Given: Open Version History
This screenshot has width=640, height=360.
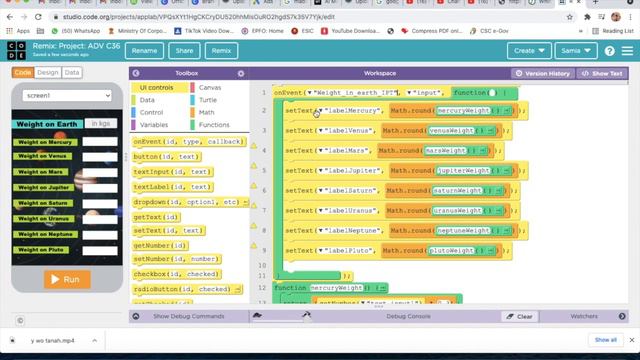Looking at the screenshot, I should click(x=543, y=73).
